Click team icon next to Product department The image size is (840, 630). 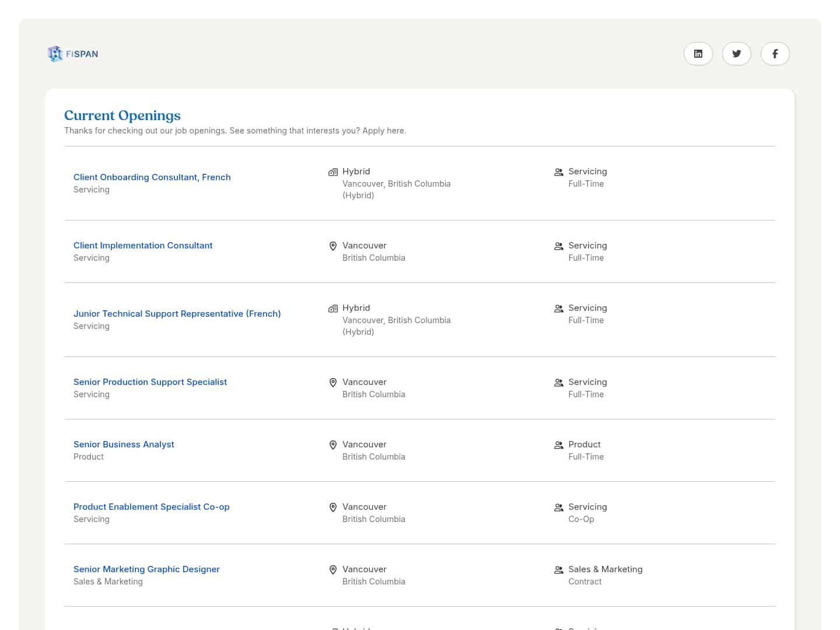tap(558, 445)
